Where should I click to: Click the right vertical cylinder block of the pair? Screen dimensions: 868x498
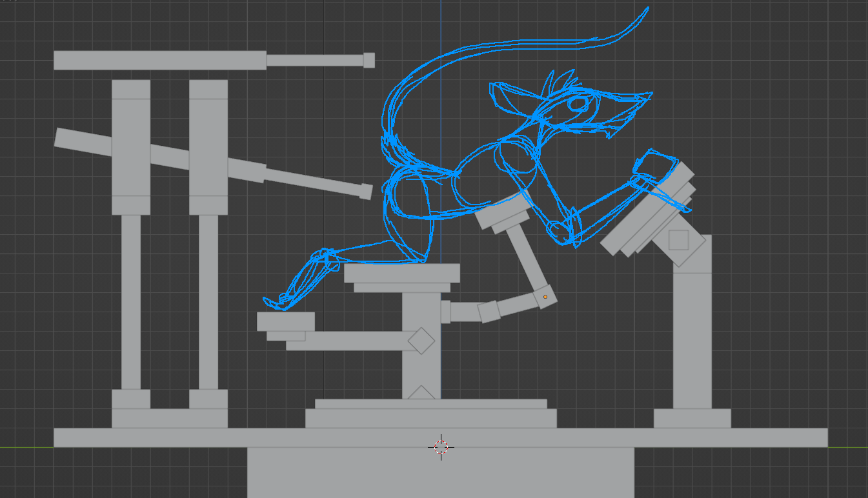[208, 147]
